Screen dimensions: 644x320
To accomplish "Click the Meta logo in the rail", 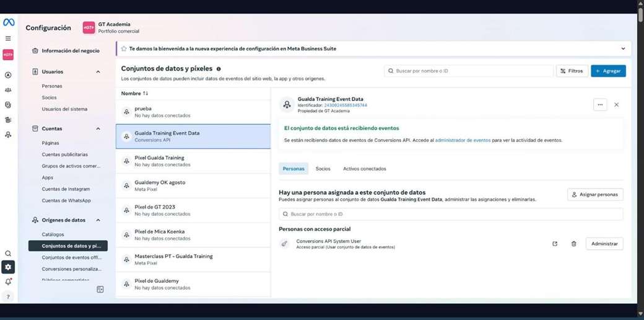I will (x=8, y=22).
